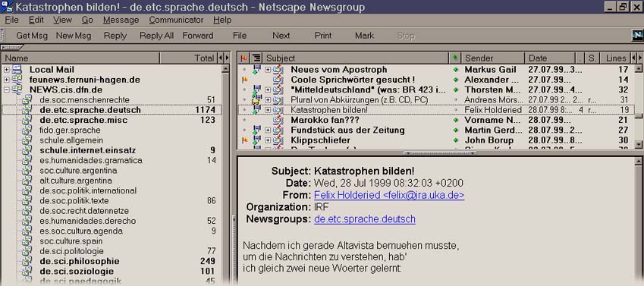Open sender link Felix Holderied email
The image size is (644, 286).
(389, 195)
